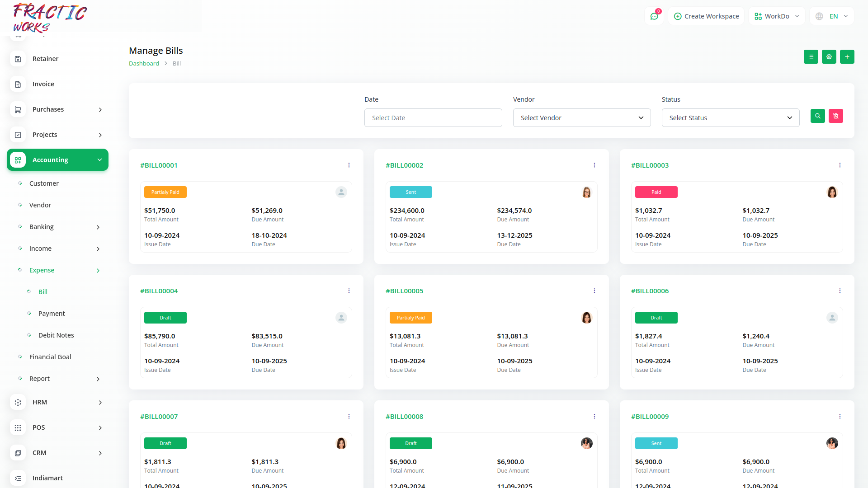Open Payment in the Expense menu
The height and width of the screenshot is (488, 868).
[52, 314]
